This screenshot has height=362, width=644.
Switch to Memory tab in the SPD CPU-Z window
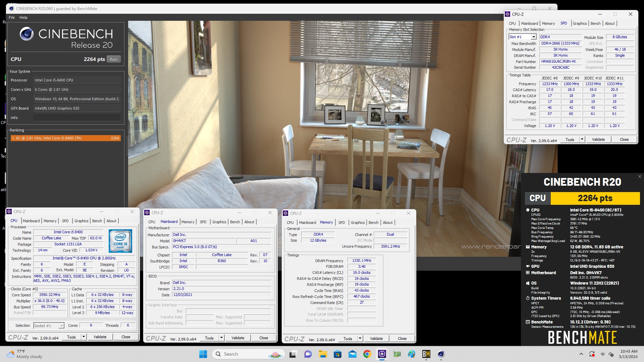pos(548,23)
